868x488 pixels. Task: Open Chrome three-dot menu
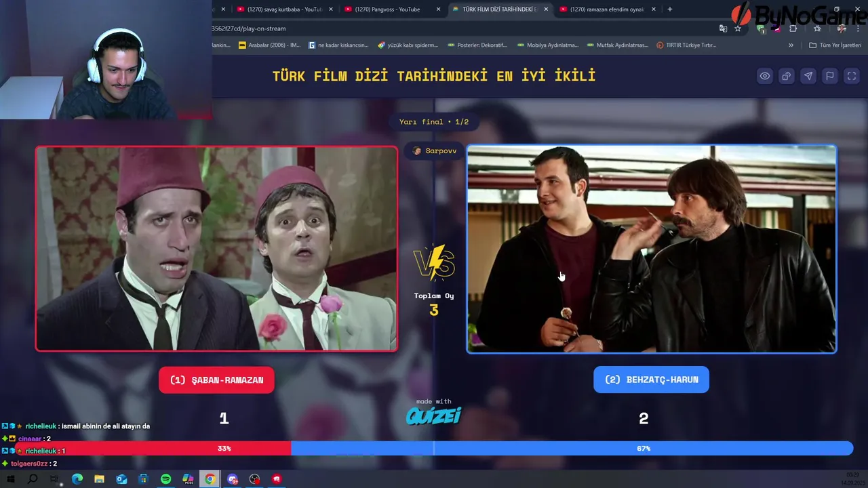858,28
